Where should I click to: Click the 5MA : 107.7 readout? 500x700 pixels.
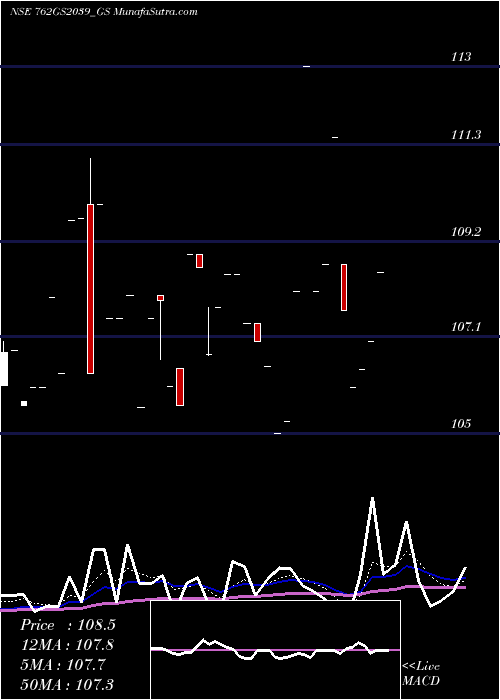63,665
